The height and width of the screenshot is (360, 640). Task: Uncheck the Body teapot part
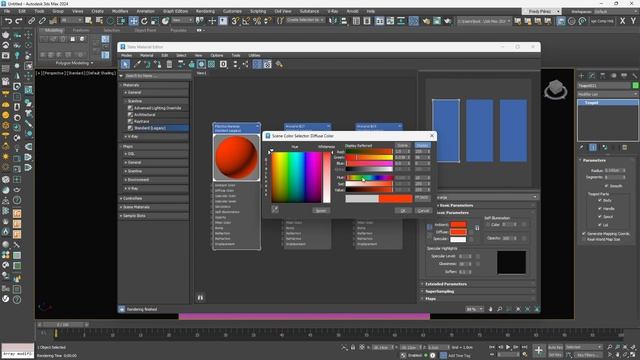[x=600, y=200]
